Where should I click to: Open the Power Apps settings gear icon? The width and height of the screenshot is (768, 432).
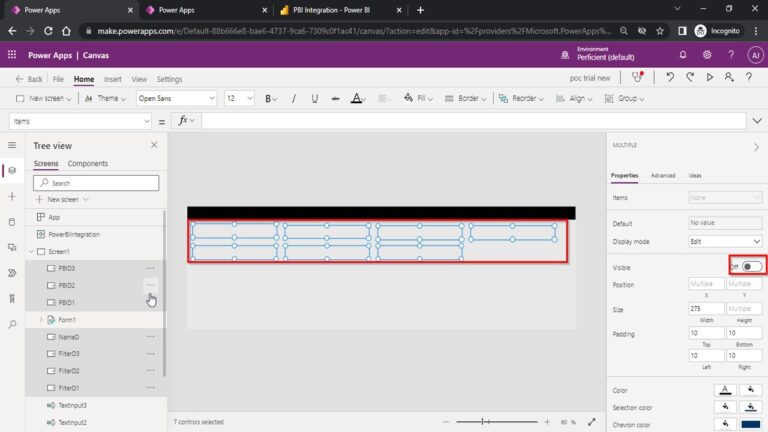(x=707, y=55)
